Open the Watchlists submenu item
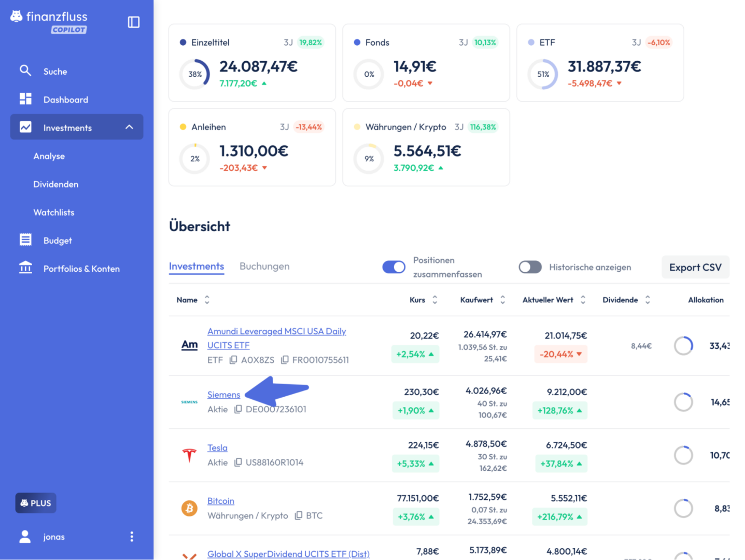Image resolution: width=745 pixels, height=560 pixels. coord(54,212)
